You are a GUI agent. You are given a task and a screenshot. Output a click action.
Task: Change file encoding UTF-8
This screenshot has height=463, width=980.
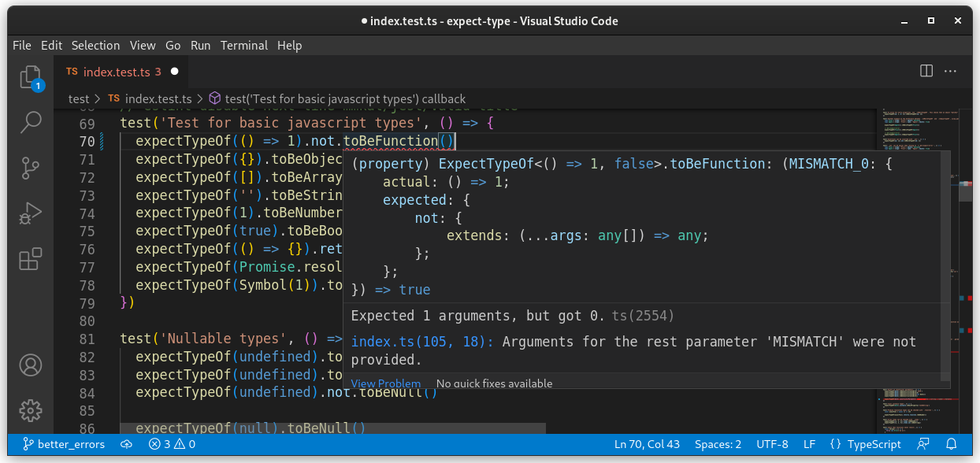pos(772,444)
